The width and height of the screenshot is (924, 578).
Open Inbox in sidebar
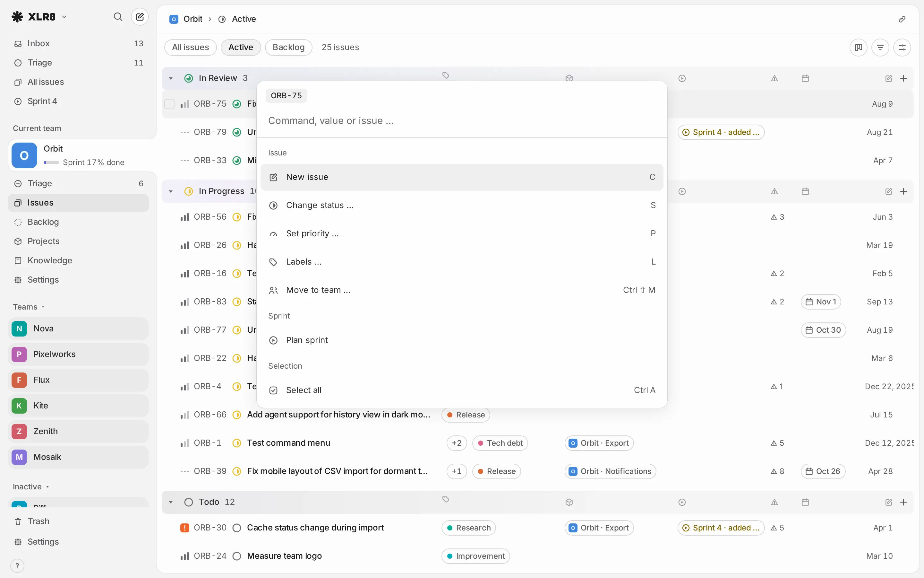click(x=78, y=44)
